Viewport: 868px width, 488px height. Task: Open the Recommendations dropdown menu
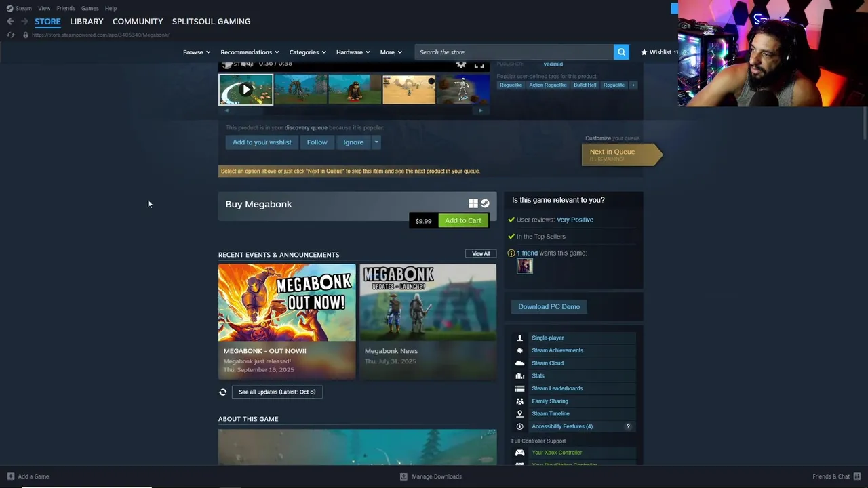250,52
